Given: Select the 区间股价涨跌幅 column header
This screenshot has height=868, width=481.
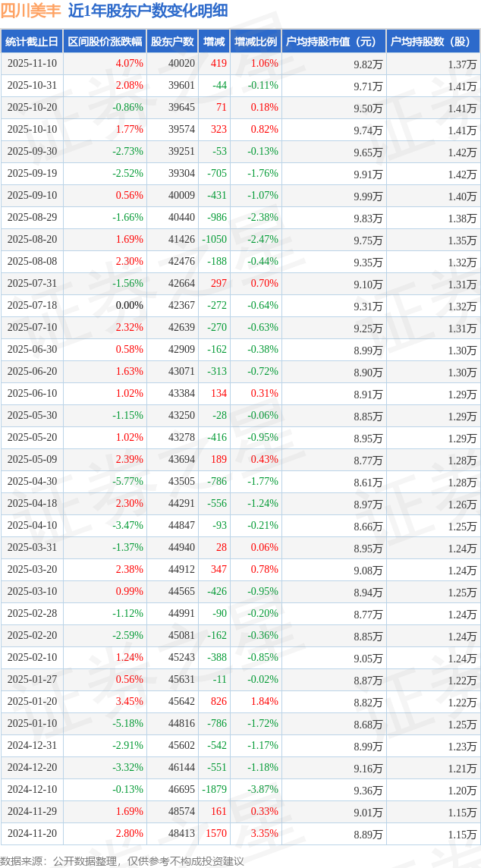Looking at the screenshot, I should 105,42.
